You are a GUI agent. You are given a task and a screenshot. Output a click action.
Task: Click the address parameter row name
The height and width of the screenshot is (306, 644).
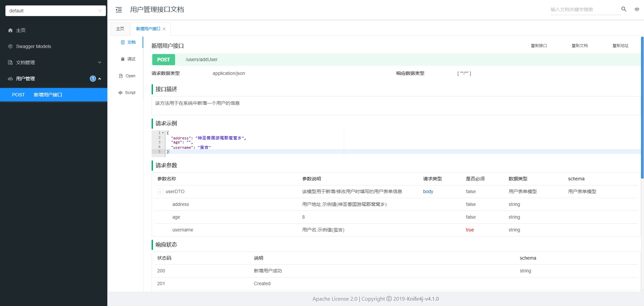click(180, 204)
